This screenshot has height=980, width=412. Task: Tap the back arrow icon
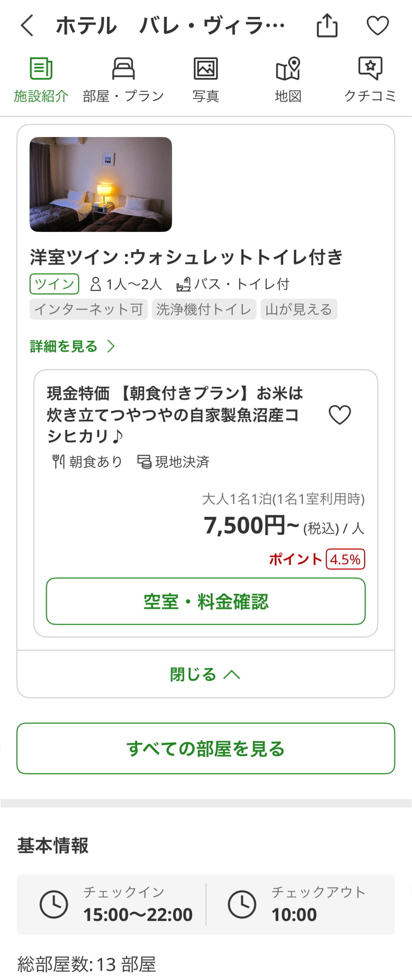click(x=27, y=26)
